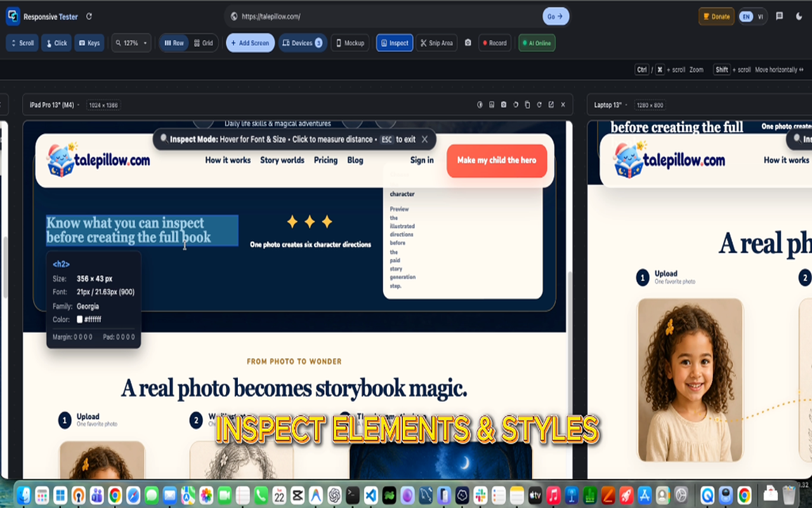Click Story worlds nav item
Image resolution: width=812 pixels, height=508 pixels.
(x=282, y=160)
